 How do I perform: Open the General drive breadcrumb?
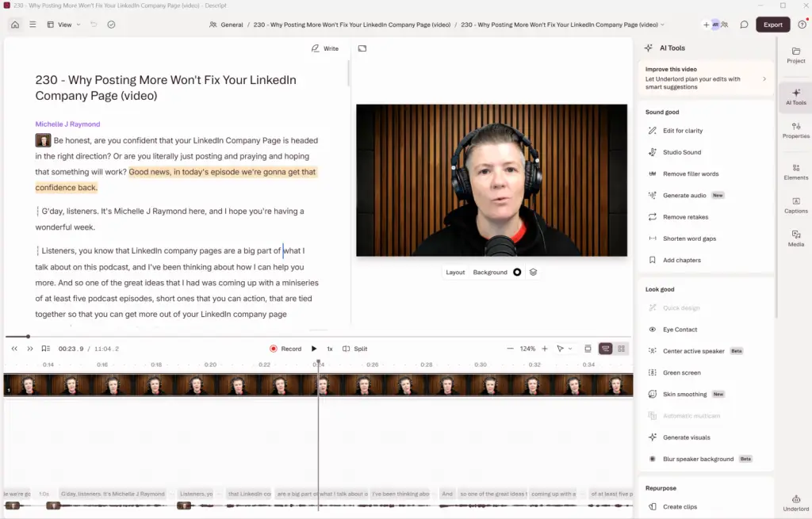[226, 25]
